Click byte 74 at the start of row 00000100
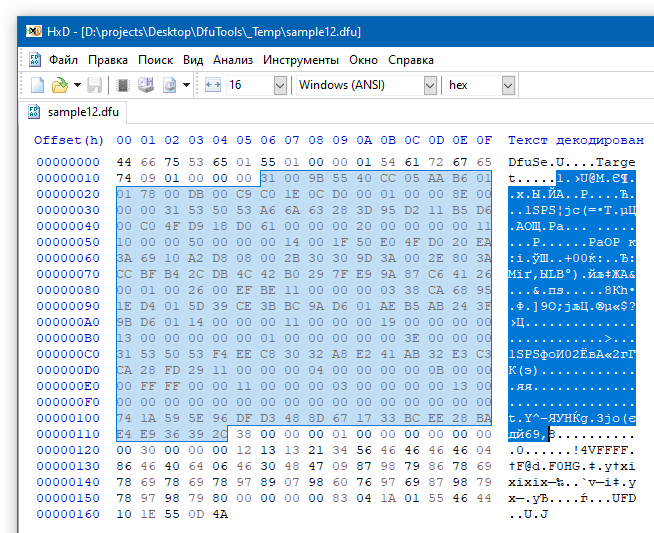 124,418
